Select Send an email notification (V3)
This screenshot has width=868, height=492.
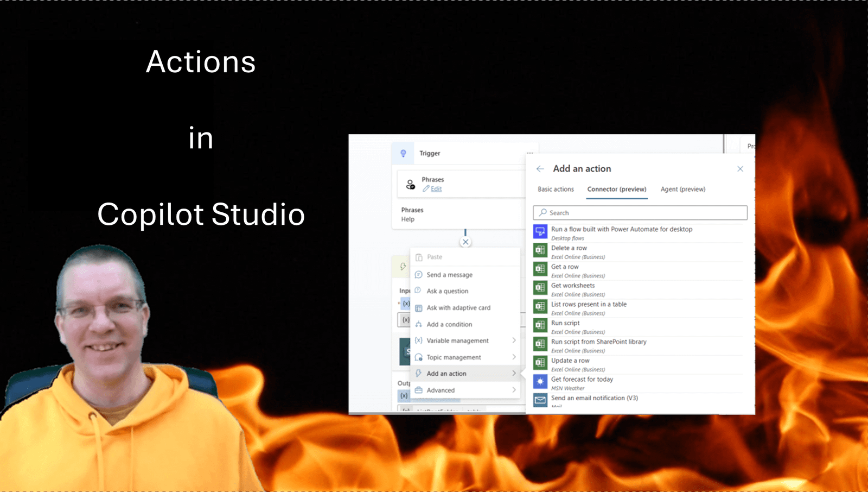[595, 398]
